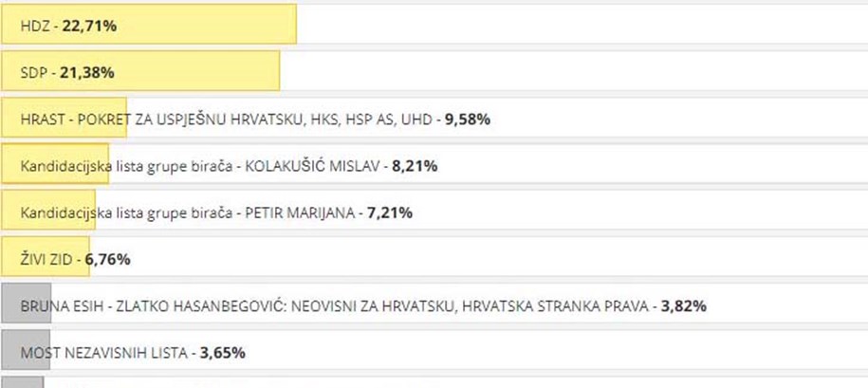Select the 3,82% result figure
This screenshot has width=868, height=388.
pos(684,306)
